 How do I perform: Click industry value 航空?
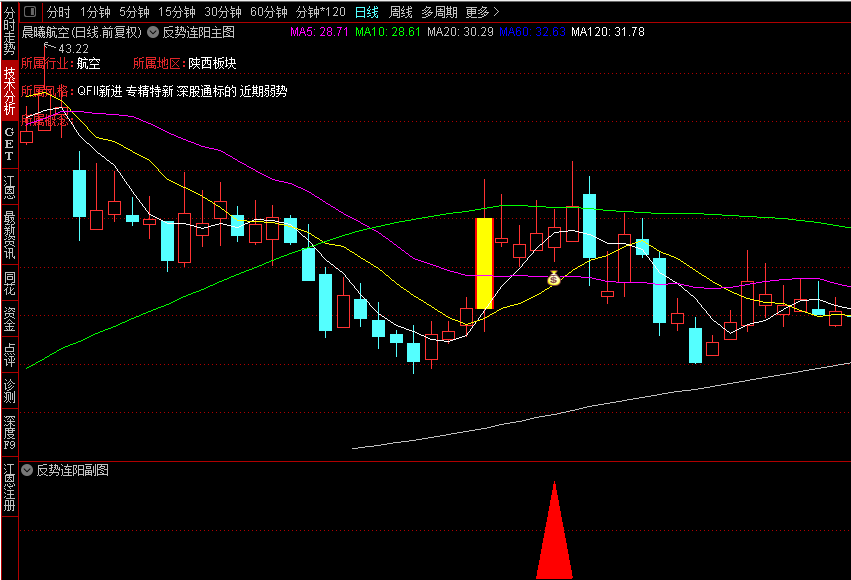click(88, 63)
